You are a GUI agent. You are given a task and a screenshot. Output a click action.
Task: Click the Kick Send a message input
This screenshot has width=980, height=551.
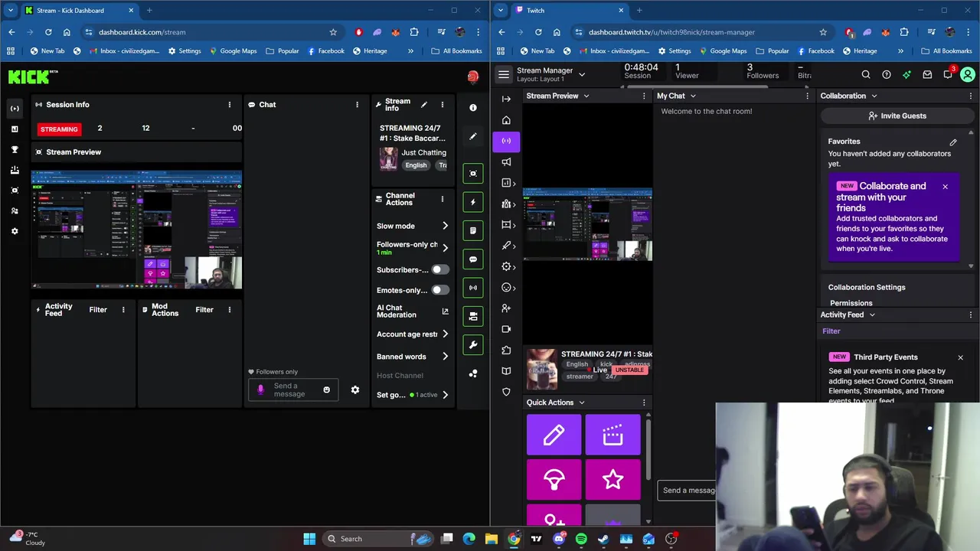(x=294, y=390)
